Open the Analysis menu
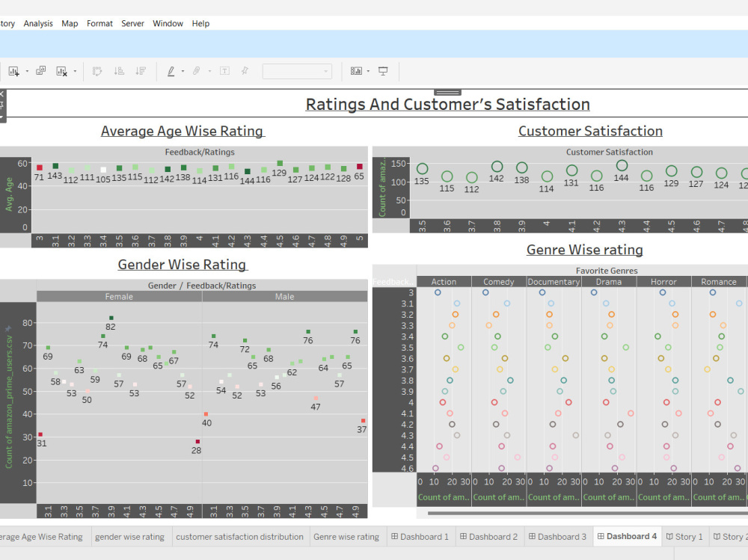Image resolution: width=748 pixels, height=560 pixels. tap(38, 23)
